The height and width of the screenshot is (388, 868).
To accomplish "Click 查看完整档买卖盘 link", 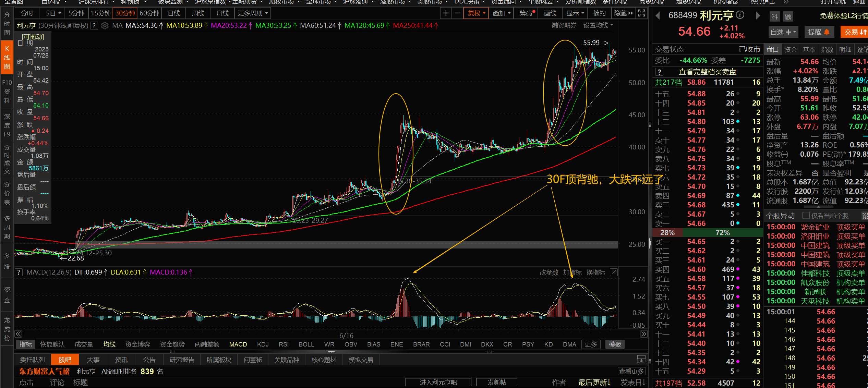I will click(x=707, y=72).
